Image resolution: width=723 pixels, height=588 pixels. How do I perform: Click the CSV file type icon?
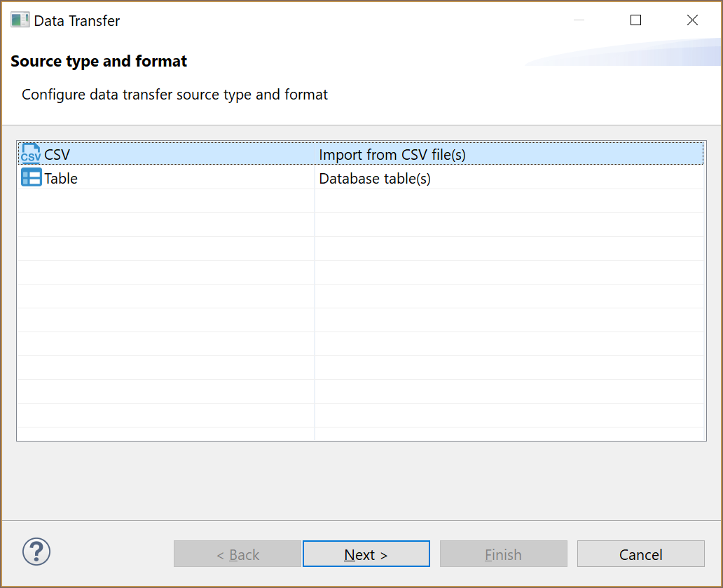click(31, 153)
